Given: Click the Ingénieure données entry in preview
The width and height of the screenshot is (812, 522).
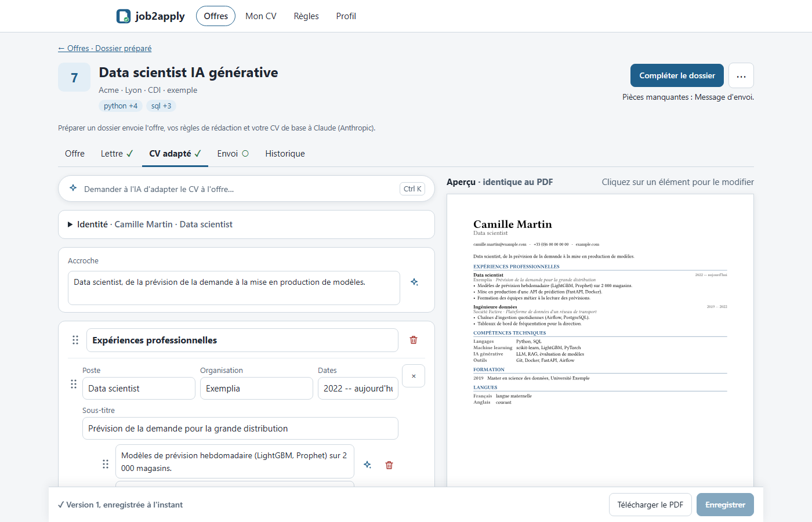Looking at the screenshot, I should pos(495,307).
